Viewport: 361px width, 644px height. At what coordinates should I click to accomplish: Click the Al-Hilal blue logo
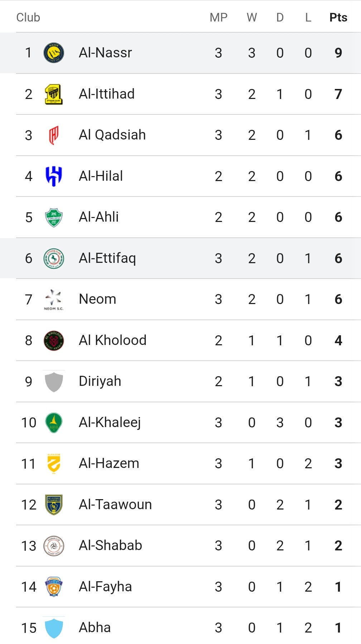point(54,176)
